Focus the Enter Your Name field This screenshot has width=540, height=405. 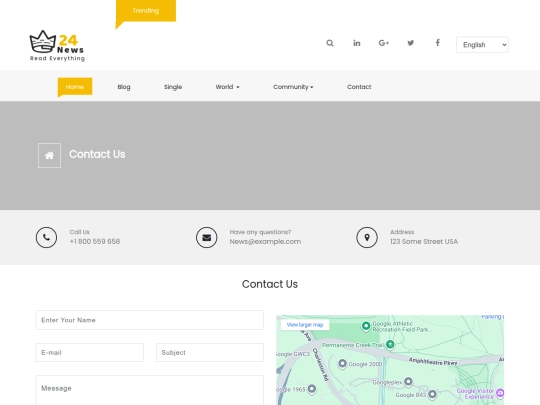pyautogui.click(x=150, y=320)
